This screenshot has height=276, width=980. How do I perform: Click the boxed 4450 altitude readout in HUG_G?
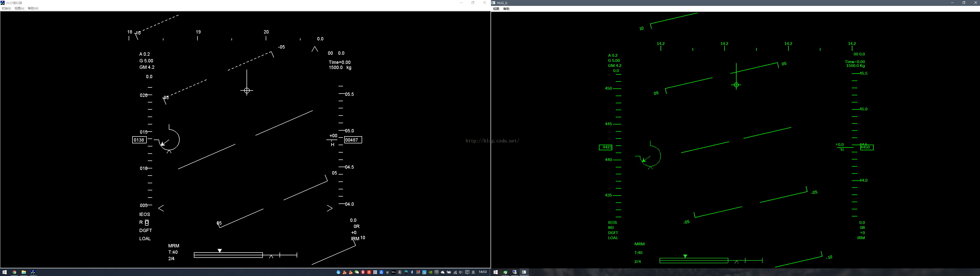(867, 147)
